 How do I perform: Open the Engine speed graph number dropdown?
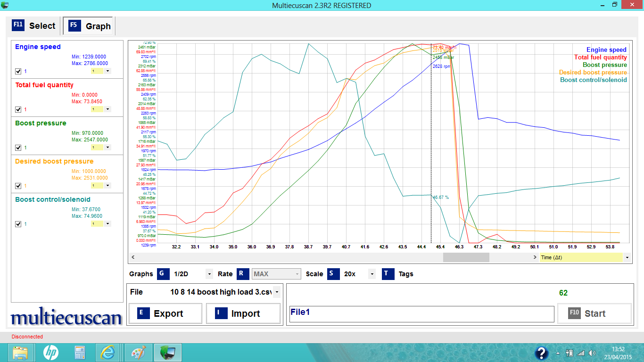107,71
